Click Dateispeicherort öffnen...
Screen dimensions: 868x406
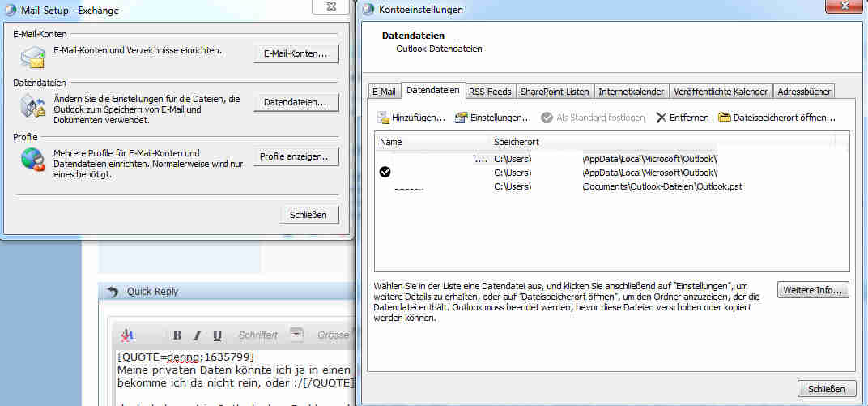click(x=777, y=118)
